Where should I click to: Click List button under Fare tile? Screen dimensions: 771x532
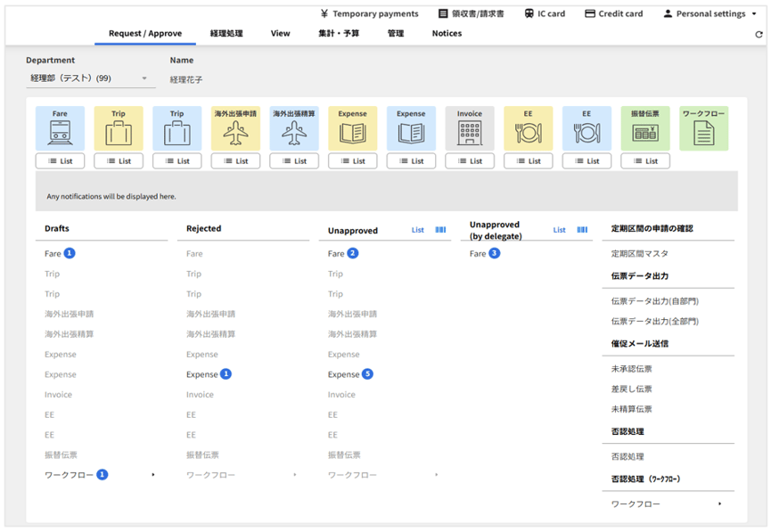point(60,160)
